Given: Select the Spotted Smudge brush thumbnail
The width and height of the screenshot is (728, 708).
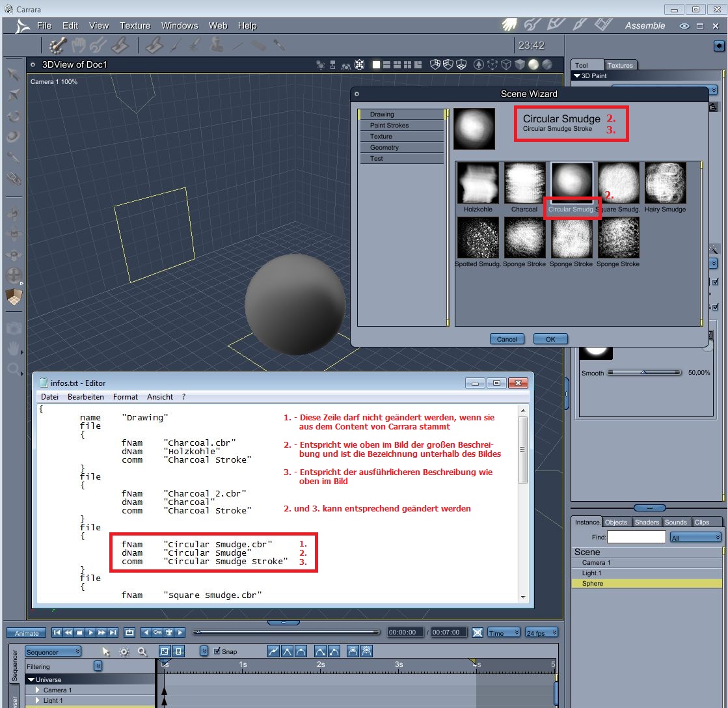Looking at the screenshot, I should click(x=478, y=238).
